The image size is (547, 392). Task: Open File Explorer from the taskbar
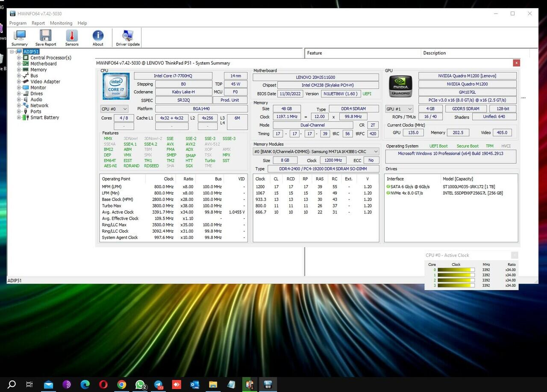click(213, 384)
